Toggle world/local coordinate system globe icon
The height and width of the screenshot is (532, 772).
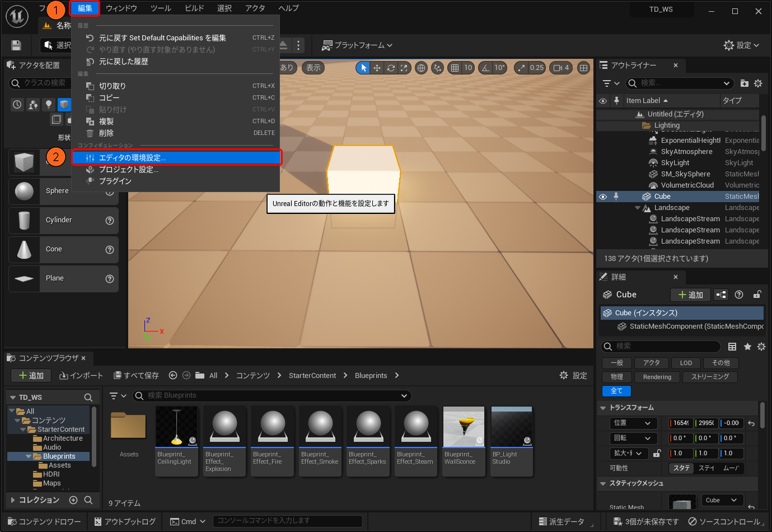pyautogui.click(x=422, y=68)
